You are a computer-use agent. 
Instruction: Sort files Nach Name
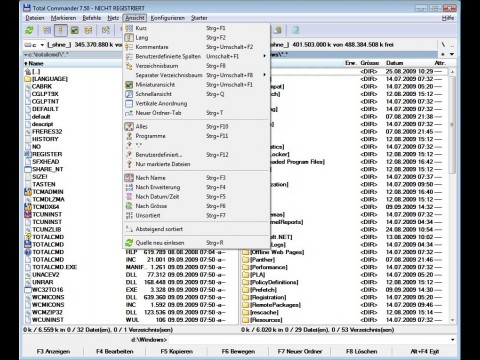point(196,178)
